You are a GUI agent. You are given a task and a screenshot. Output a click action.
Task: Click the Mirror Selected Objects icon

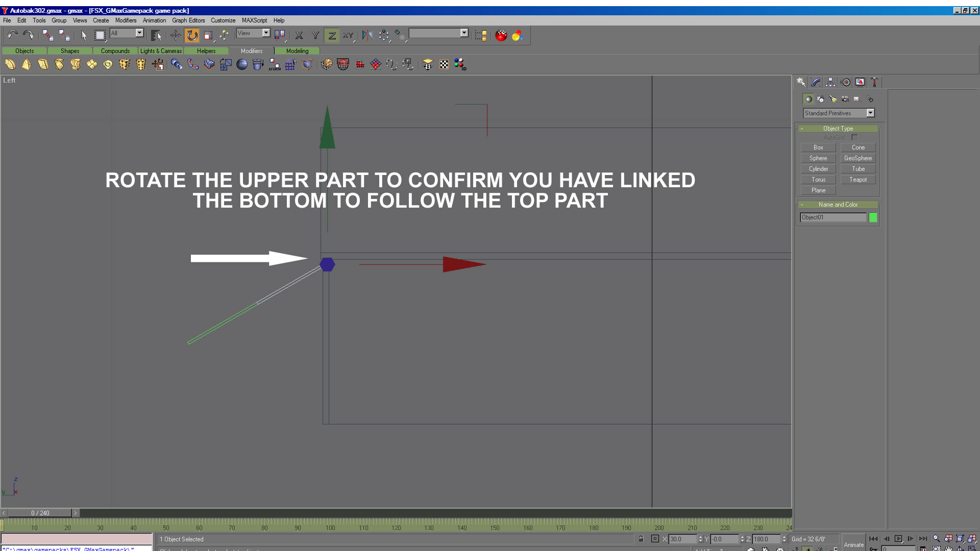click(367, 35)
